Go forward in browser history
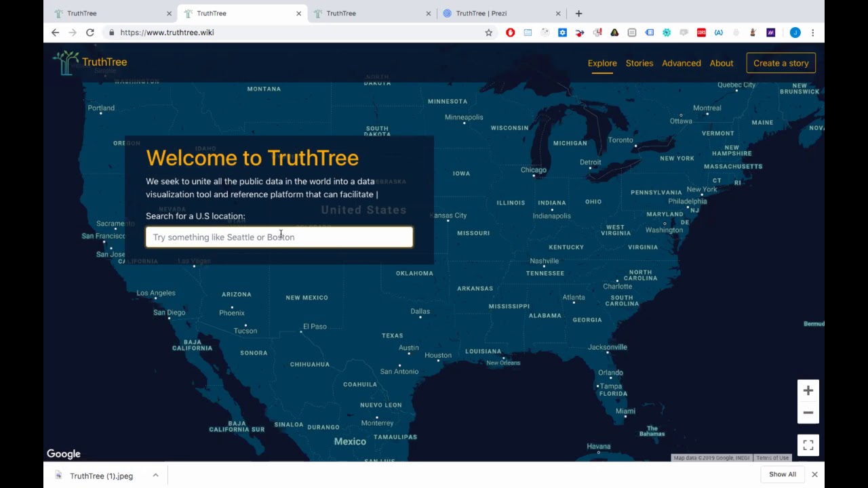The height and width of the screenshot is (488, 868). pos(73,33)
